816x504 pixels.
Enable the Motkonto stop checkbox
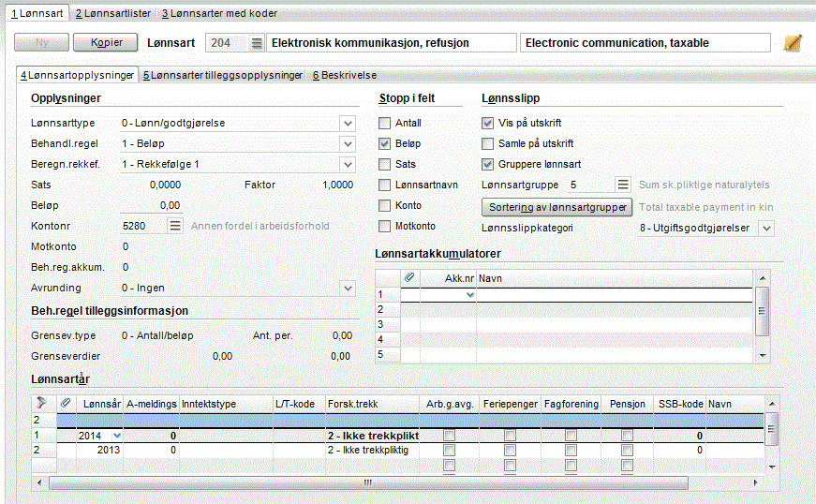(x=385, y=227)
